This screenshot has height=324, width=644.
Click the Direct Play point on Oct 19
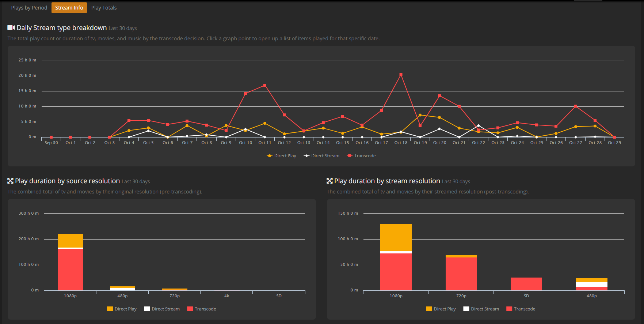420,115
